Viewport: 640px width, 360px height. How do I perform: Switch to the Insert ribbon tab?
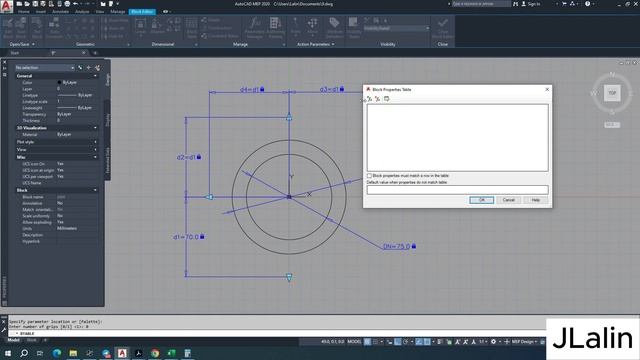tap(41, 11)
